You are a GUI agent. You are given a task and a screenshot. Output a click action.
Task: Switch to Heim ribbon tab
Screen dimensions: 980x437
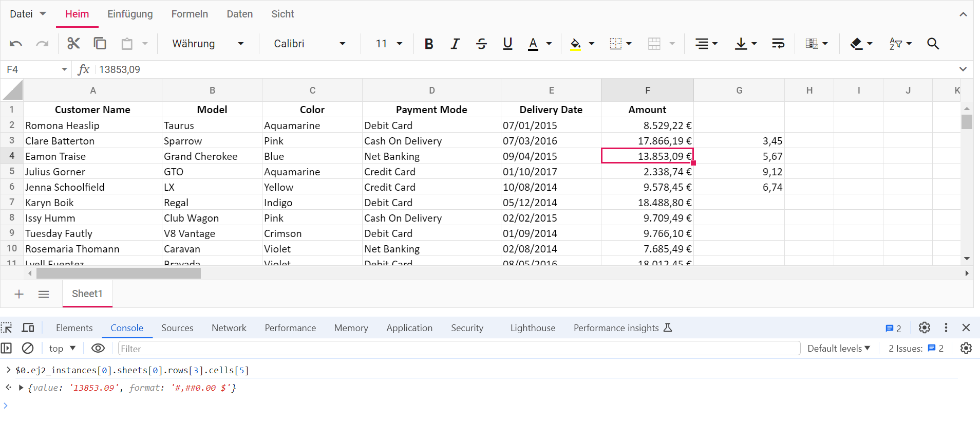[x=77, y=14]
